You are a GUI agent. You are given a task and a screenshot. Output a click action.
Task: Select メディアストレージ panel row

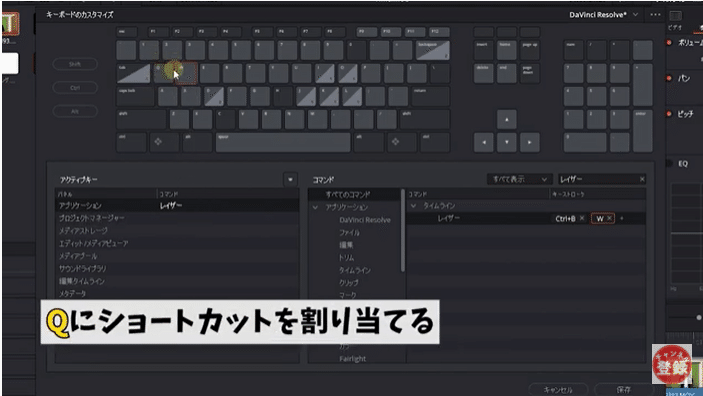click(x=177, y=231)
